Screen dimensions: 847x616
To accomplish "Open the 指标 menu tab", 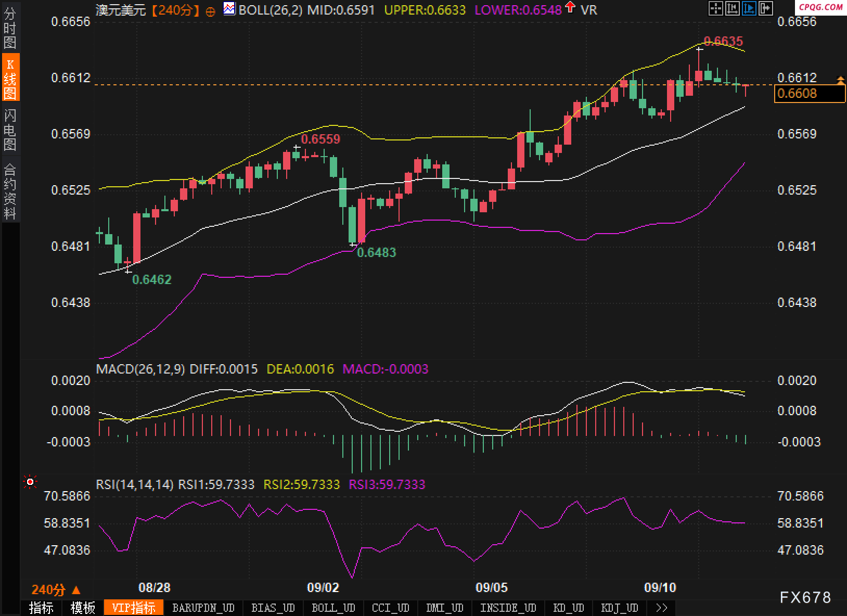I will (x=41, y=608).
